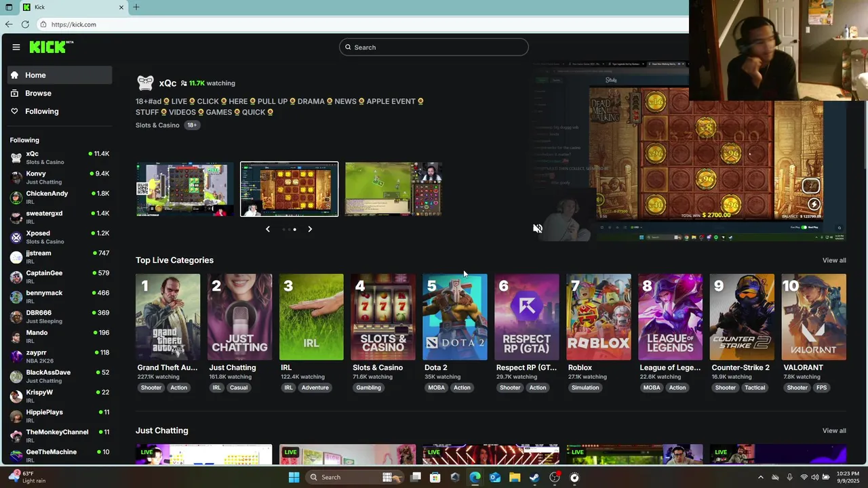The image size is (868, 488).
Task: Click the address bar URL
Action: pyautogui.click(x=74, y=24)
